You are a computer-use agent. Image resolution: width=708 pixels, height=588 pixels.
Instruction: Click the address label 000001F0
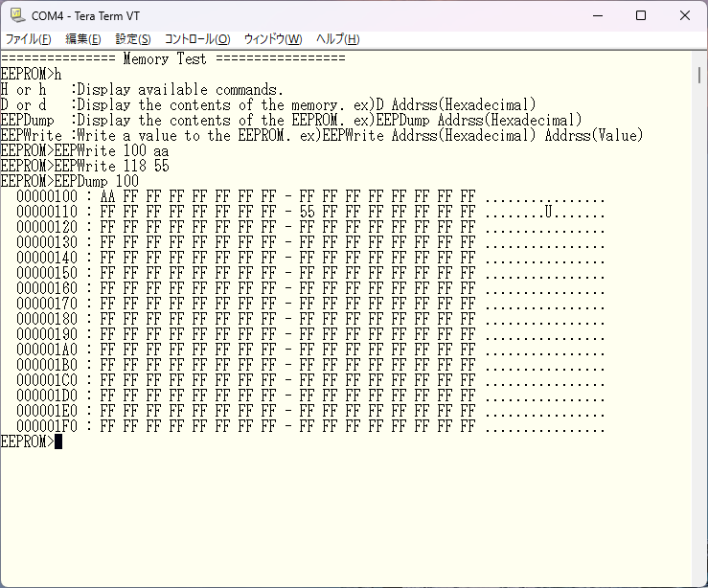[47, 426]
